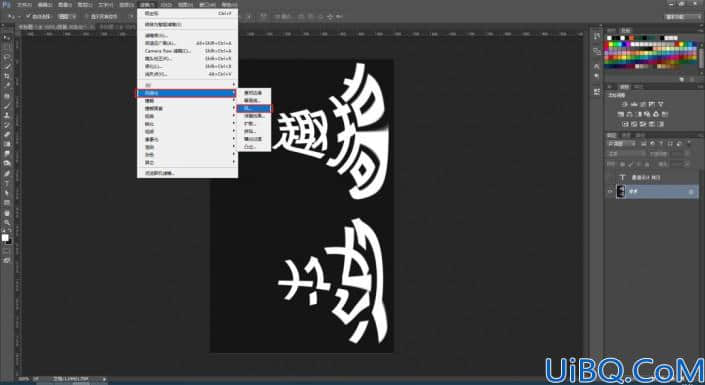Image resolution: width=705 pixels, height=385 pixels.
Task: Select the Zoom tool
Action: [7, 222]
